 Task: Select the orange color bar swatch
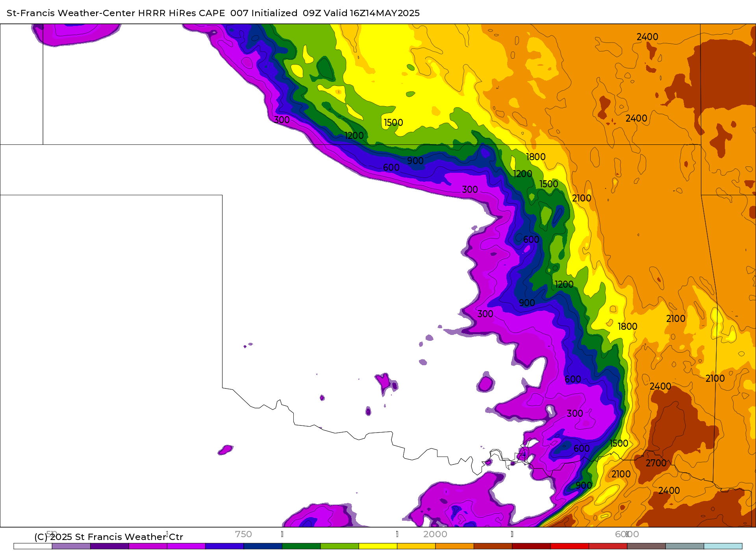pyautogui.click(x=455, y=546)
